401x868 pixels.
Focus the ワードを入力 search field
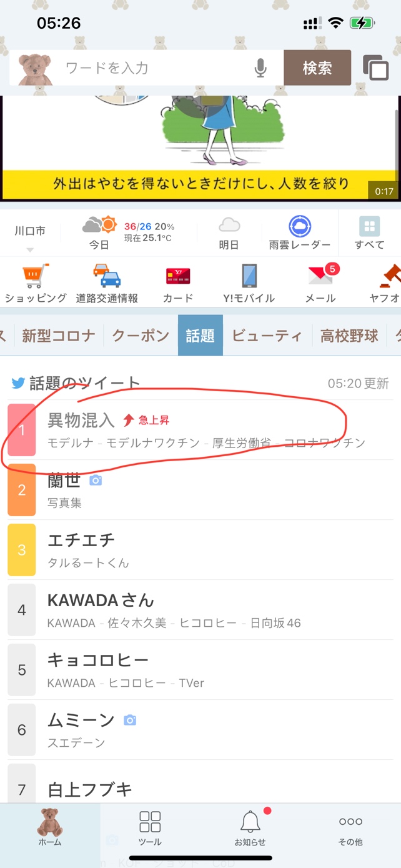pyautogui.click(x=156, y=67)
